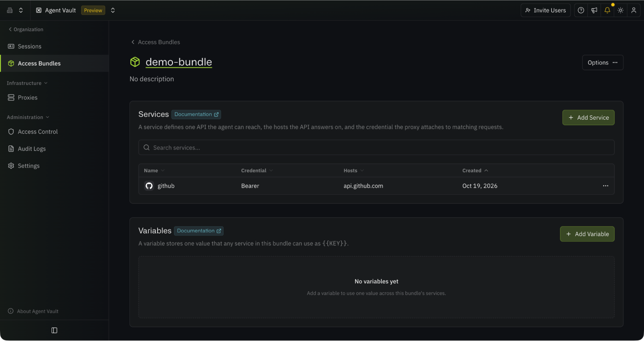Screen dimensions: 644x341
Task: Collapse the Administration section
Action: (x=28, y=117)
